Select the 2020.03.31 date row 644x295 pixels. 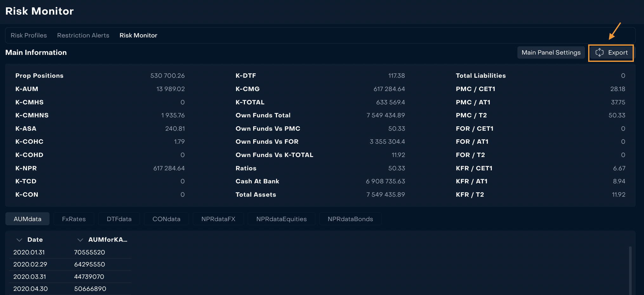pyautogui.click(x=30, y=277)
